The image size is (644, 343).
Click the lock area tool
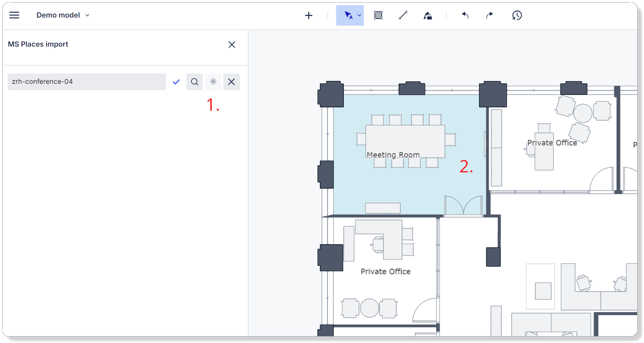point(428,15)
